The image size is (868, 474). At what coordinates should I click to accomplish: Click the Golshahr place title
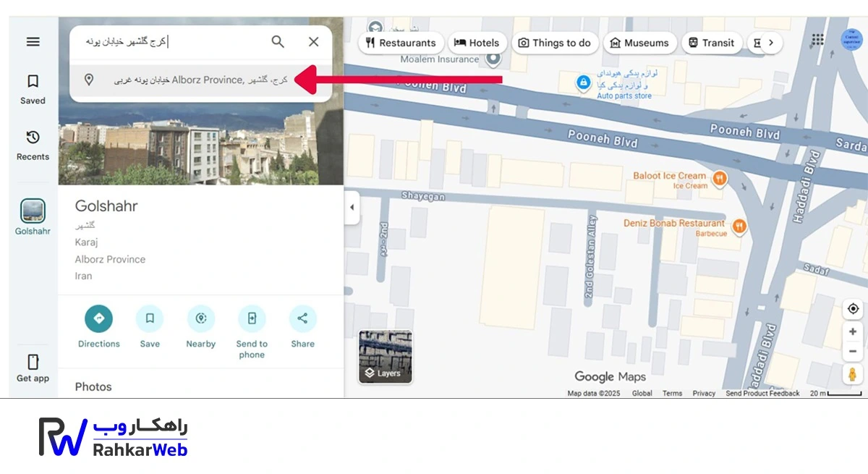coord(106,206)
